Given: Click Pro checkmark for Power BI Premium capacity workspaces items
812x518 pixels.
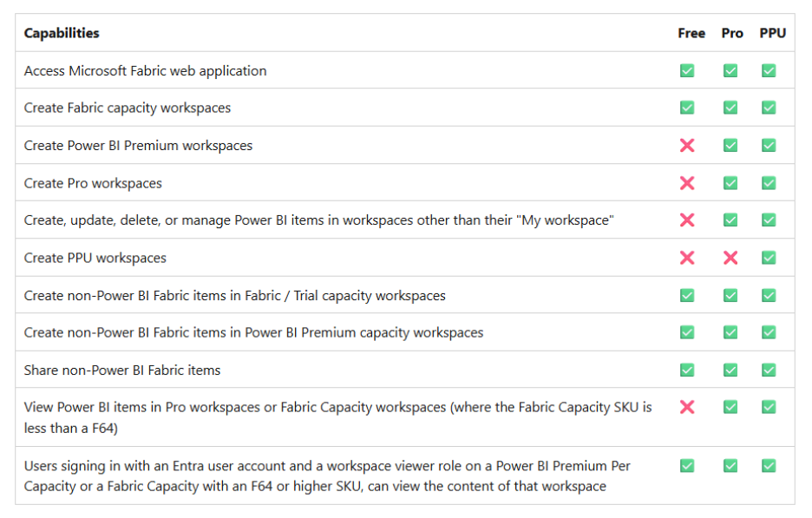Looking at the screenshot, I should (730, 332).
